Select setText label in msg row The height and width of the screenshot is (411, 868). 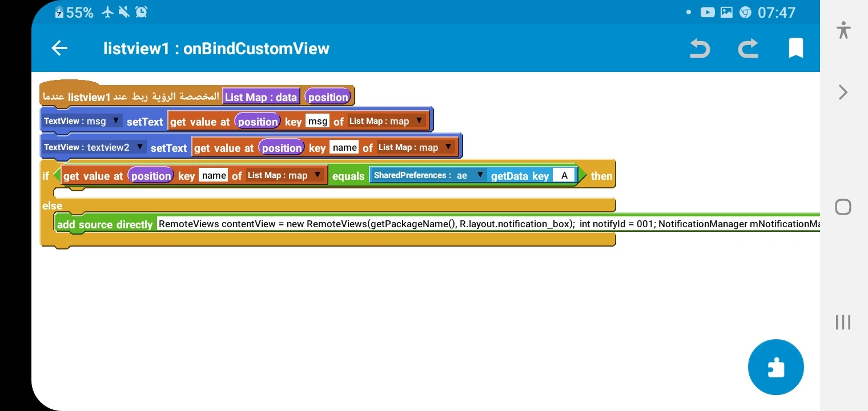coord(145,122)
